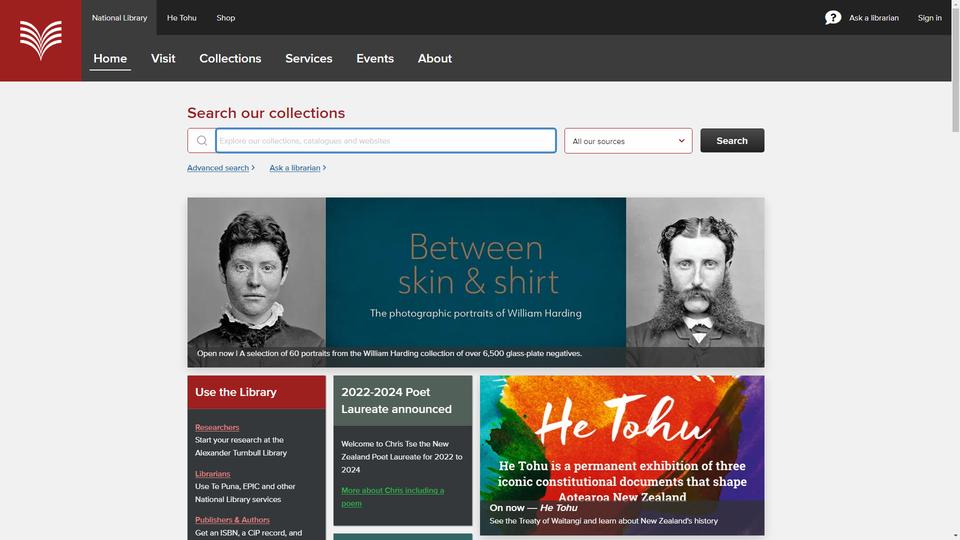Click the Ask a librarian speech bubble icon
960x540 pixels.
pyautogui.click(x=833, y=18)
